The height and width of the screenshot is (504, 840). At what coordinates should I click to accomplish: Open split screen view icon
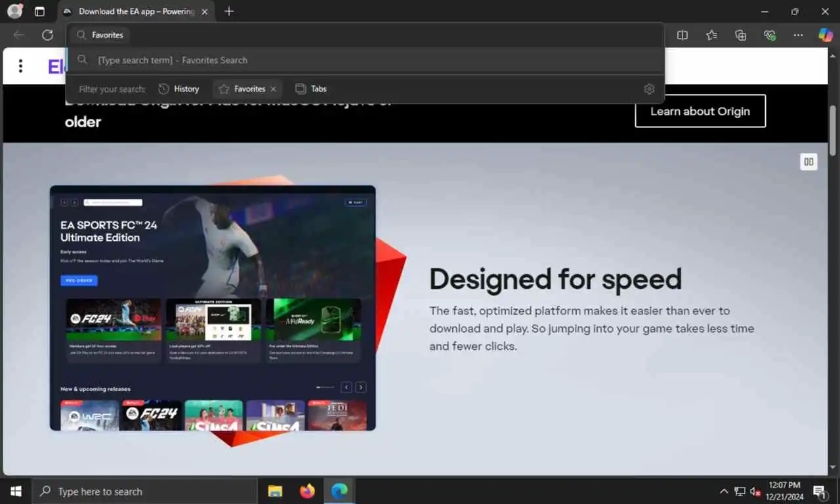tap(682, 35)
